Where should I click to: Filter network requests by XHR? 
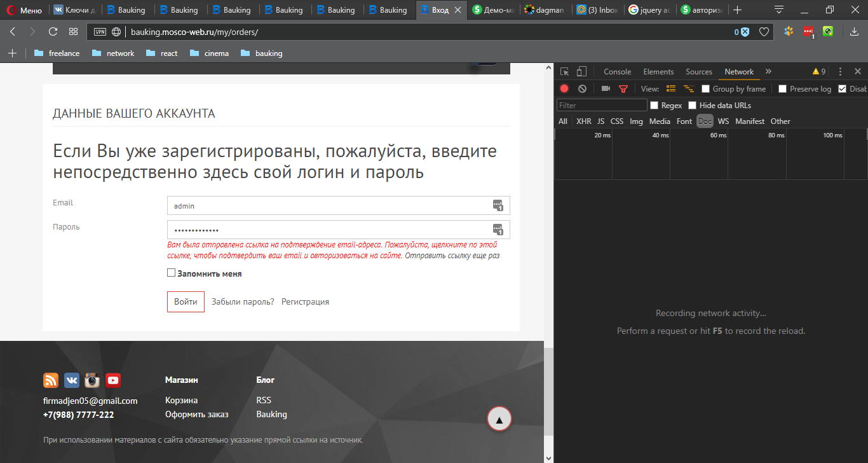[583, 121]
